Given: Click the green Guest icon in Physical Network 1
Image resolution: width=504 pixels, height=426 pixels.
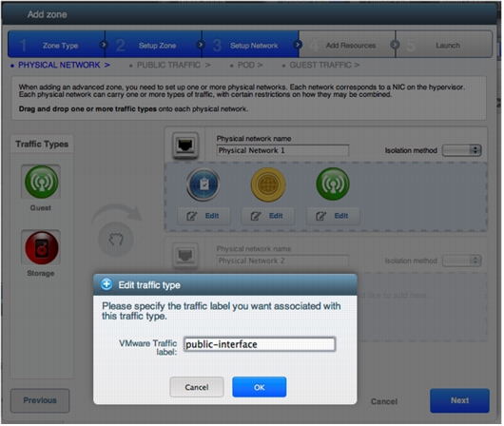Looking at the screenshot, I should coord(333,184).
